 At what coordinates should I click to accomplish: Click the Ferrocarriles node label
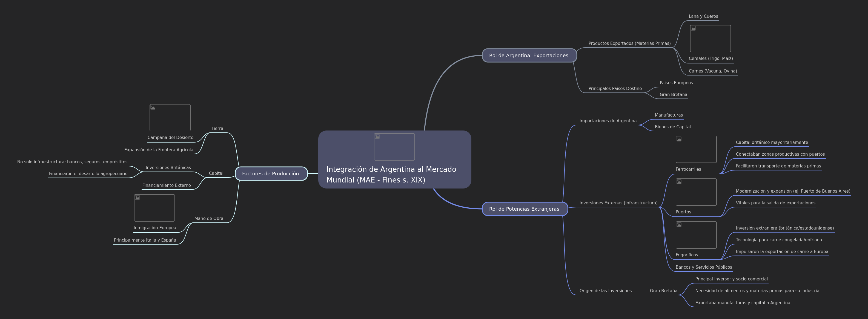(688, 169)
